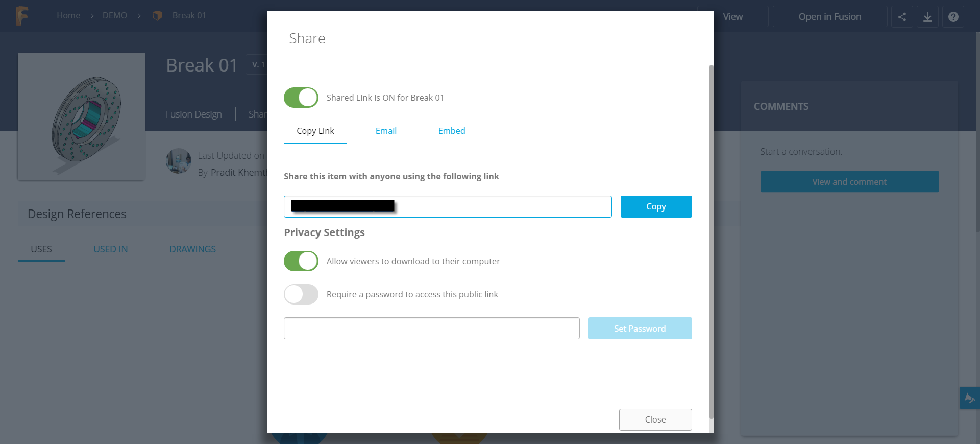Switch to the Email tab
This screenshot has width=980, height=444.
(x=386, y=131)
